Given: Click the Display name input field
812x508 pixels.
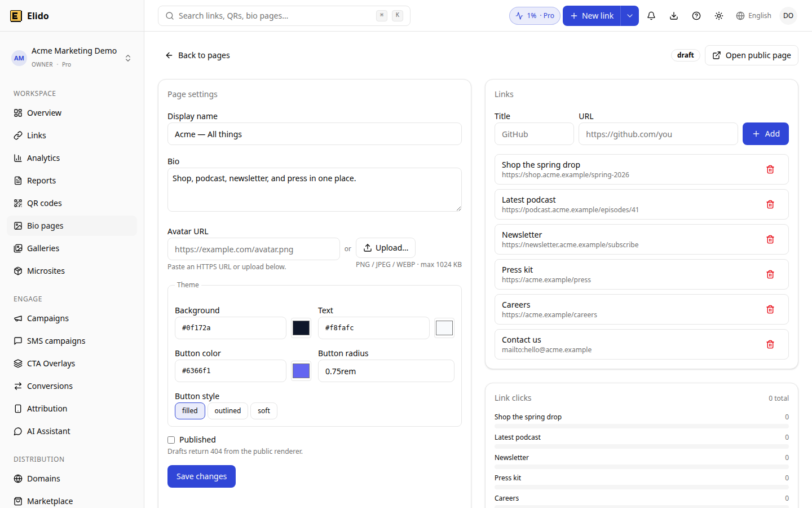Looking at the screenshot, I should pos(315,134).
